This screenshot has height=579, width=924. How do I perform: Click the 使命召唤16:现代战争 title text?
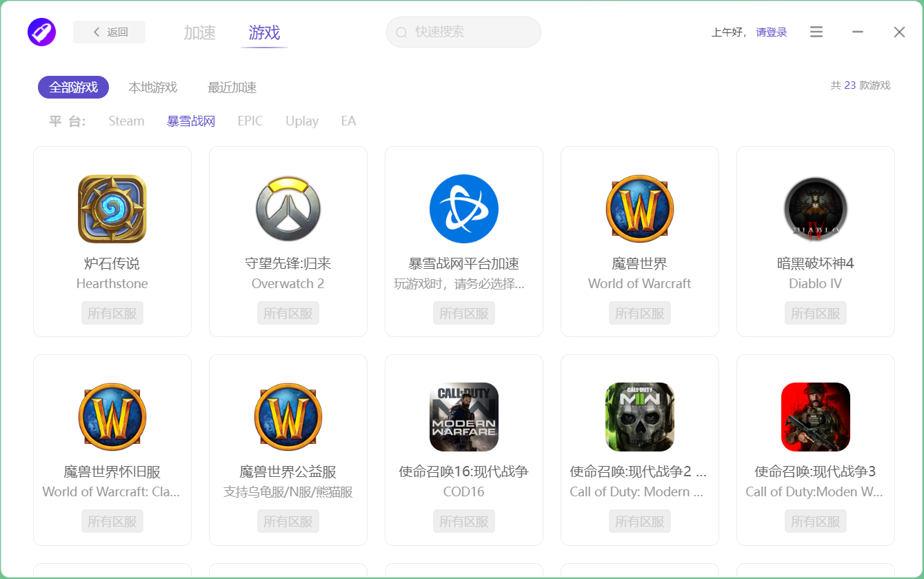tap(464, 471)
